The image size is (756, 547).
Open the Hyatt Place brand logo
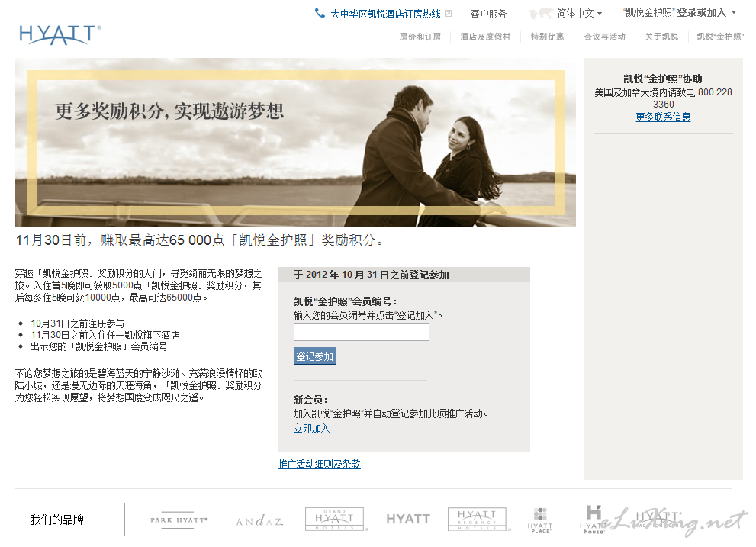click(x=540, y=520)
